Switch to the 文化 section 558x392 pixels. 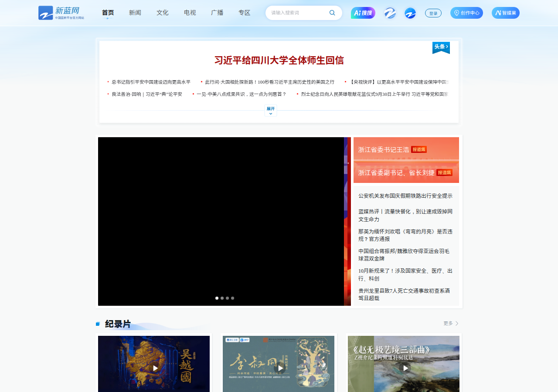pos(163,13)
